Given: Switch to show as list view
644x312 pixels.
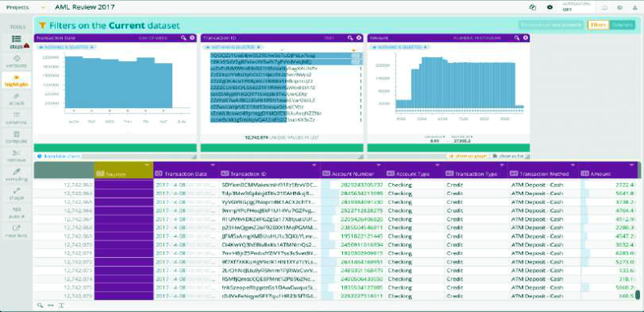Looking at the screenshot, I should coord(509,156).
